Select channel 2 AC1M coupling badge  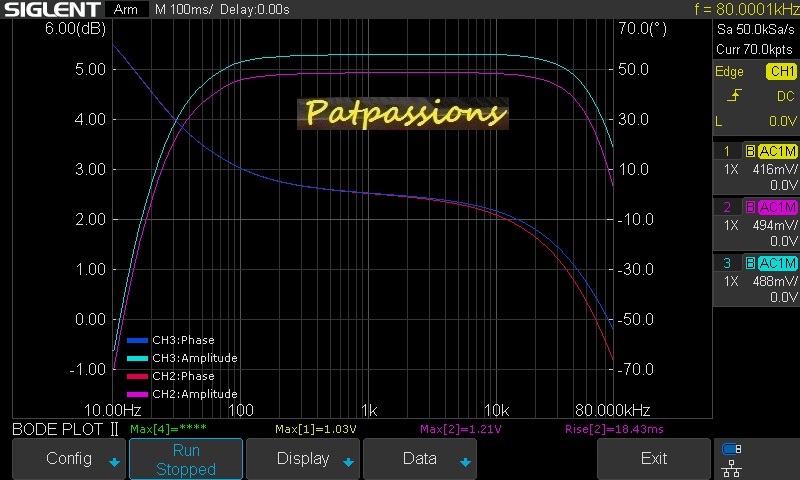click(777, 207)
